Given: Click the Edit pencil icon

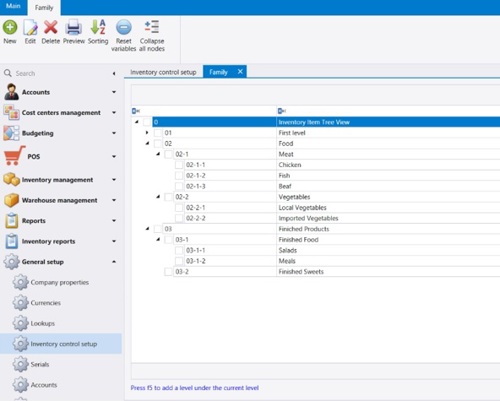Looking at the screenshot, I should click(30, 27).
